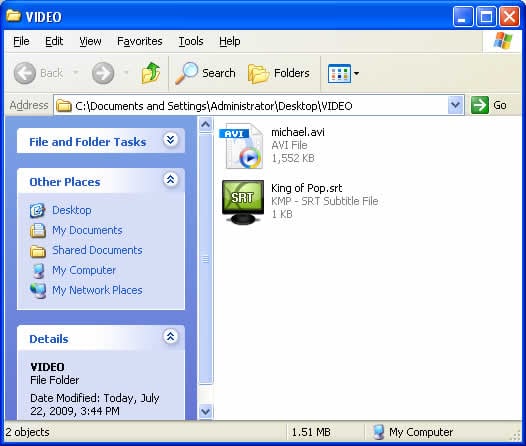
Task: Click the Desktop link in sidebar
Action: pyautogui.click(x=72, y=210)
